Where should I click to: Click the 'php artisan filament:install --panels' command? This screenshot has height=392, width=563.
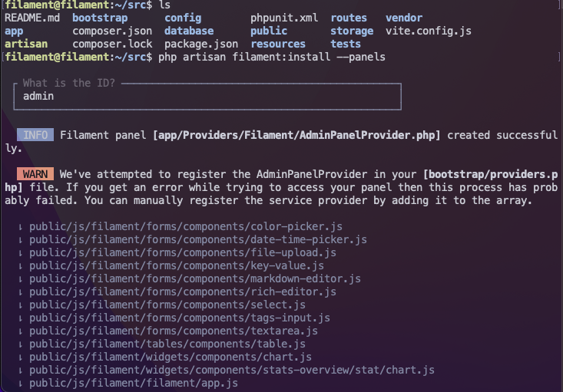(272, 57)
